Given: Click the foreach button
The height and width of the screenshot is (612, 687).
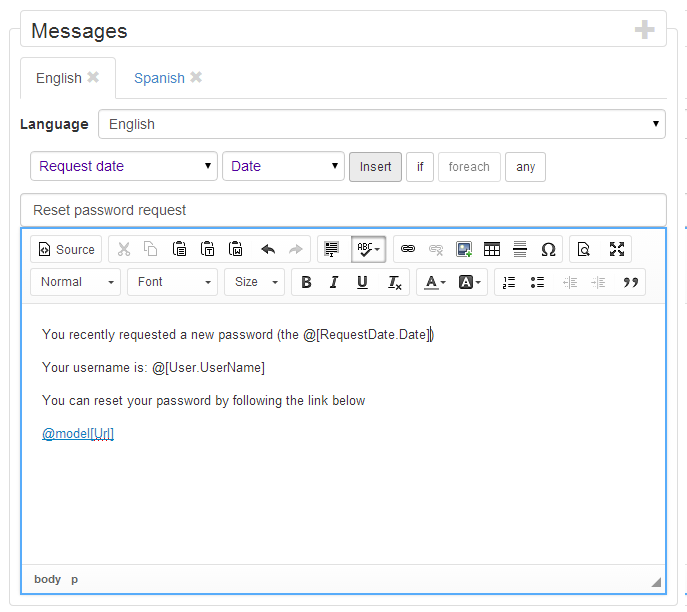Looking at the screenshot, I should pos(469,167).
